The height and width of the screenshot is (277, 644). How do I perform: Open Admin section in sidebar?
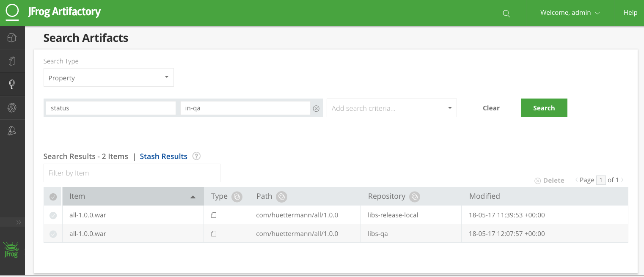click(x=12, y=131)
